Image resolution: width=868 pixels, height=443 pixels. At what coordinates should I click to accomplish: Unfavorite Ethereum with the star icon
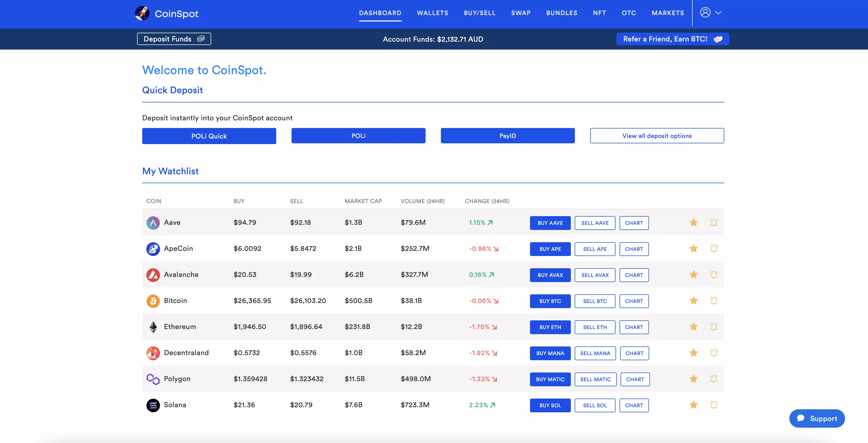tap(693, 327)
